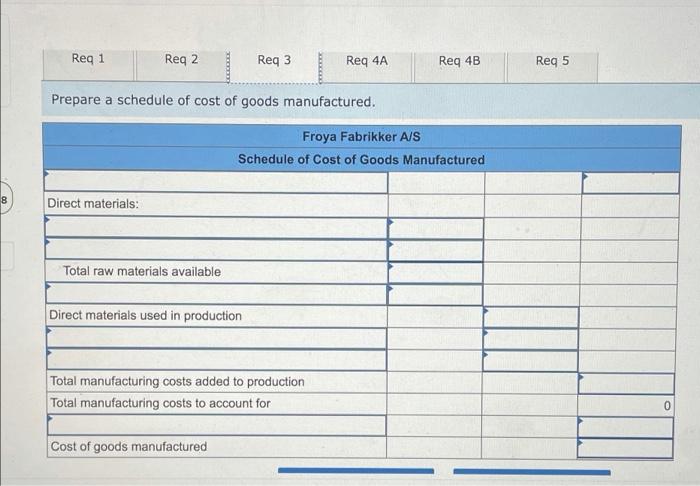700x486 pixels.
Task: Go to the Req 5 tab
Action: pyautogui.click(x=552, y=68)
